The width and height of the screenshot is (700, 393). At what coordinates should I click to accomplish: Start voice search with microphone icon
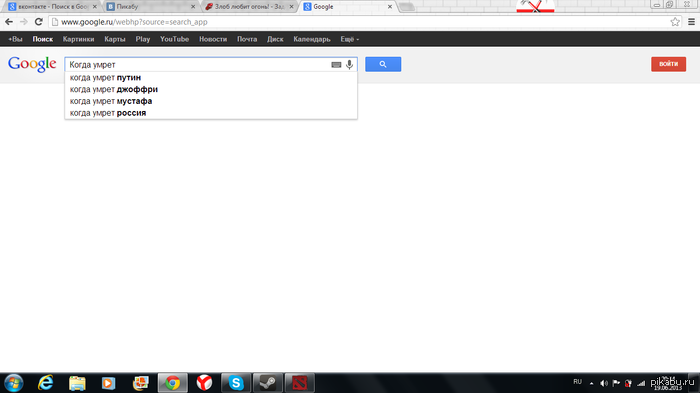click(x=350, y=65)
